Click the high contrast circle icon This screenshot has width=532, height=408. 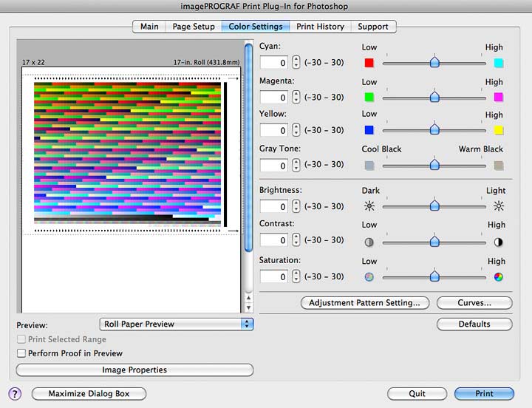click(x=499, y=242)
